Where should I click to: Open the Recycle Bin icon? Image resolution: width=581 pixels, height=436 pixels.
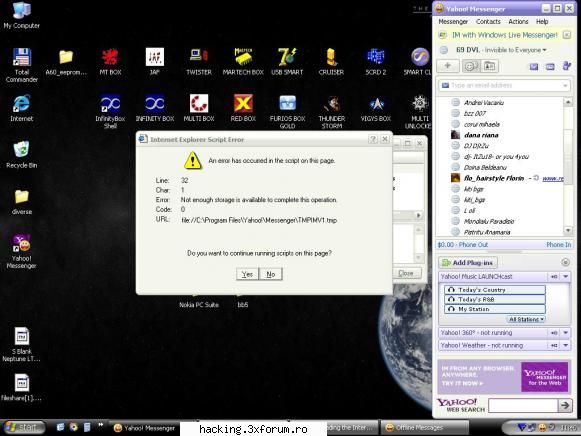(21, 155)
